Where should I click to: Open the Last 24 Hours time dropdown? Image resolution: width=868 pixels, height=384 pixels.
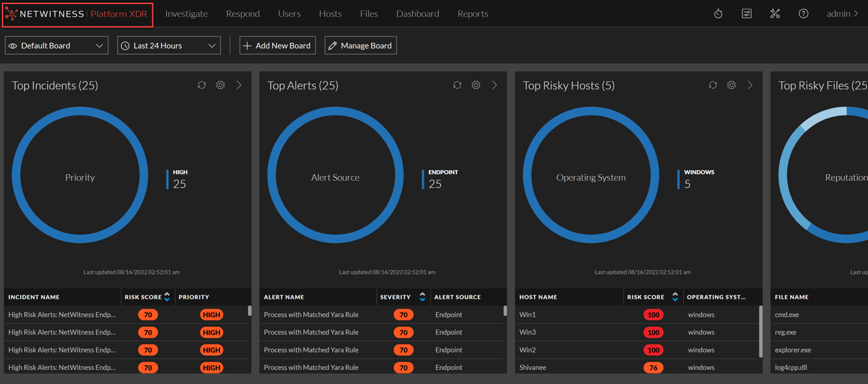coord(169,46)
